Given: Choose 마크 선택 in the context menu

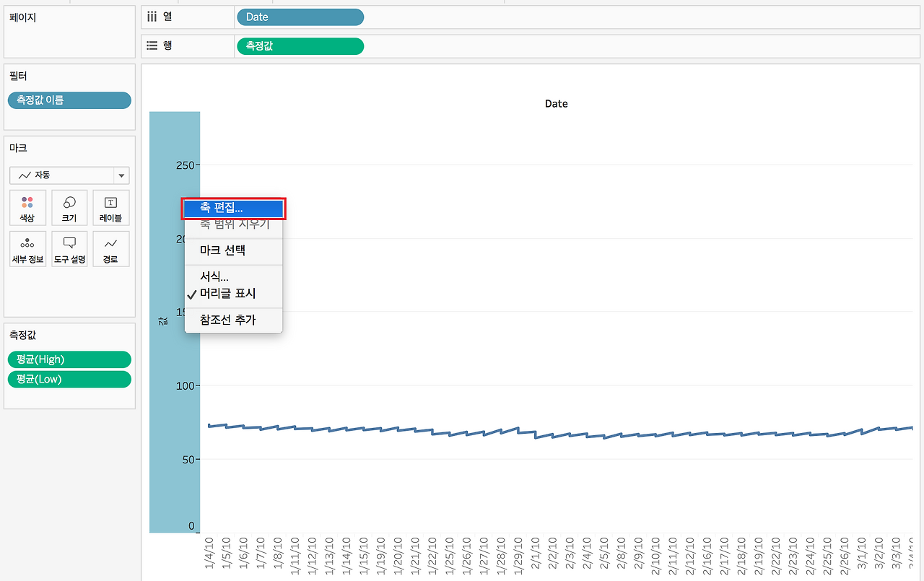Looking at the screenshot, I should coord(234,250).
